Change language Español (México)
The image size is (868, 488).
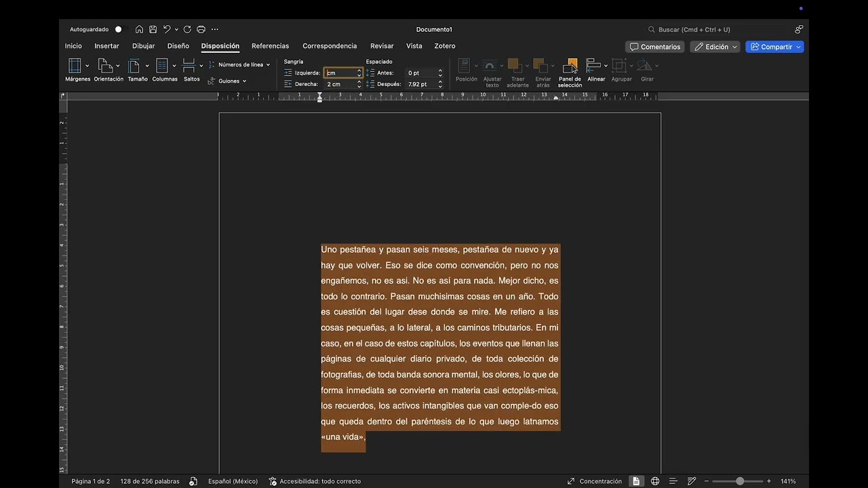tap(233, 481)
